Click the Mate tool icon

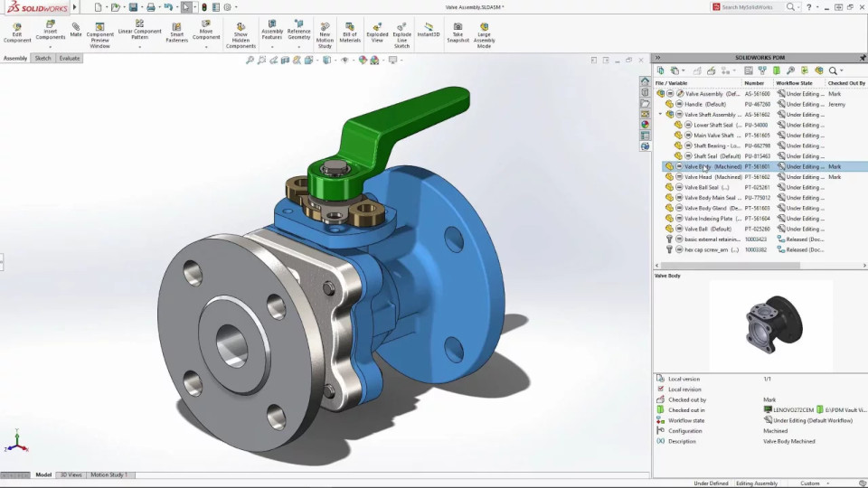click(x=76, y=30)
